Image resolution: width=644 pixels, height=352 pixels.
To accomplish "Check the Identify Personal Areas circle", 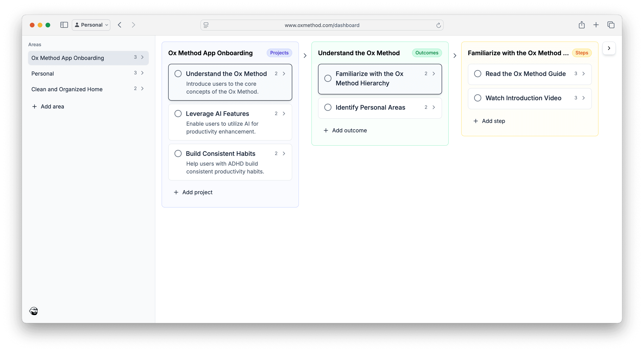I will coord(328,107).
